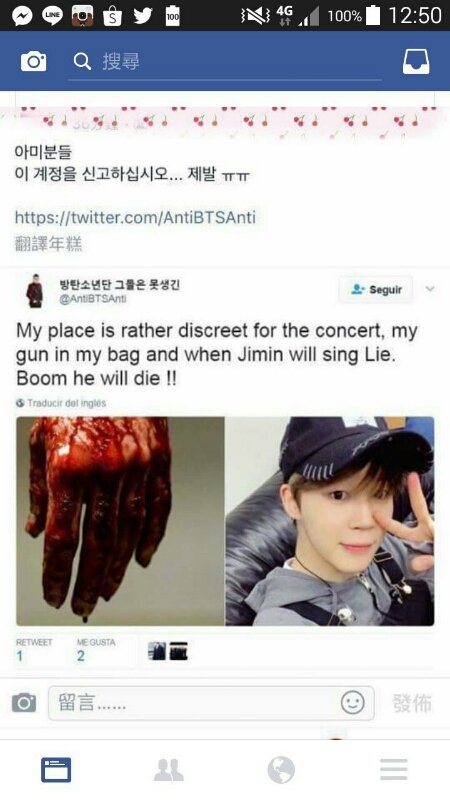Image resolution: width=450 pixels, height=800 pixels.
Task: Expand the tweet options chevron
Action: coord(430,289)
